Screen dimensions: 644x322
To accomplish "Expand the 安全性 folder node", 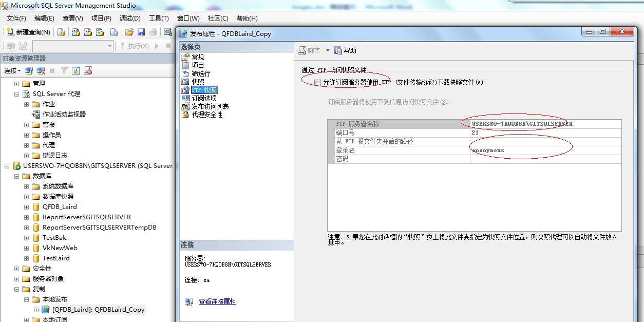I will click(x=16, y=269).
